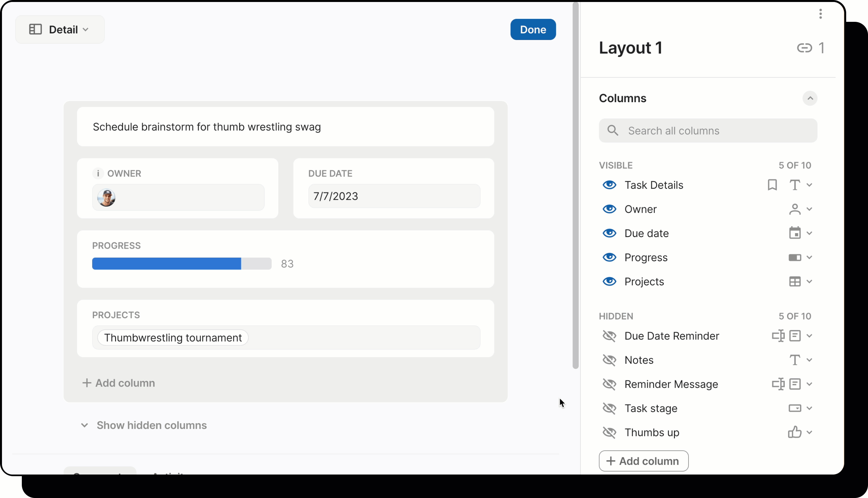
Task: Hide the Task Details column
Action: point(609,185)
